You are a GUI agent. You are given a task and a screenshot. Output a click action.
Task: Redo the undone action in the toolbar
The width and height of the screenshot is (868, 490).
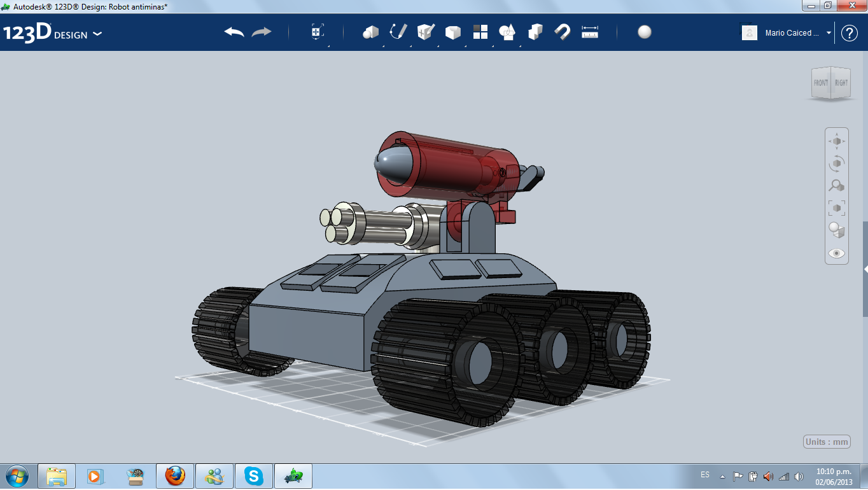click(x=262, y=32)
